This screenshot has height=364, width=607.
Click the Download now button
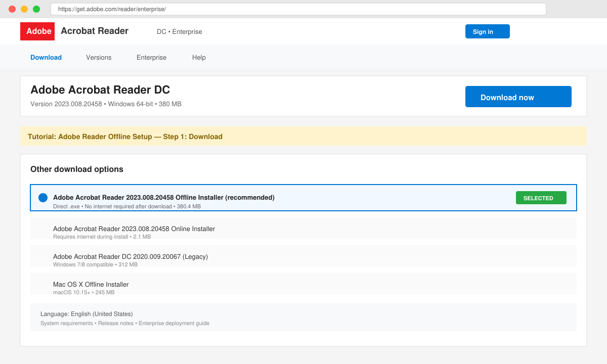(518, 97)
